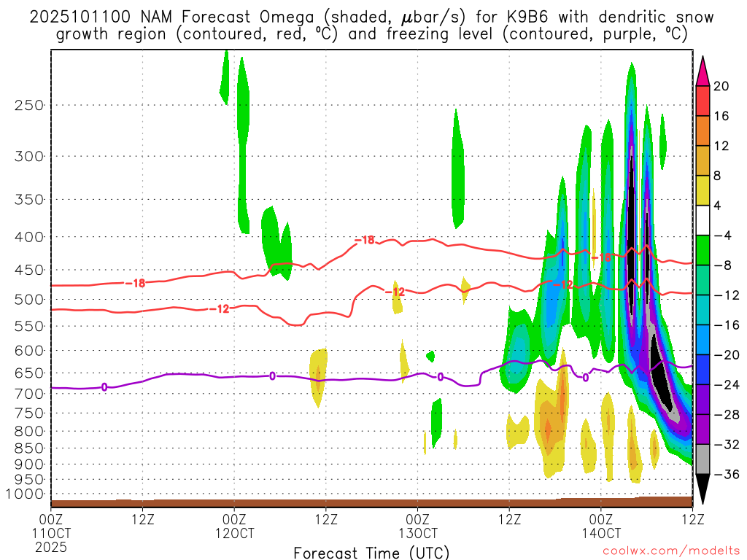Click the 800 pressure axis label

pyautogui.click(x=29, y=432)
